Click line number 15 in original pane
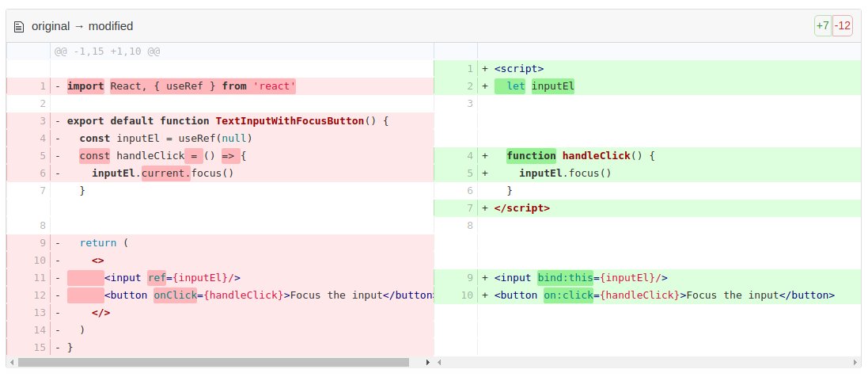 click(39, 348)
